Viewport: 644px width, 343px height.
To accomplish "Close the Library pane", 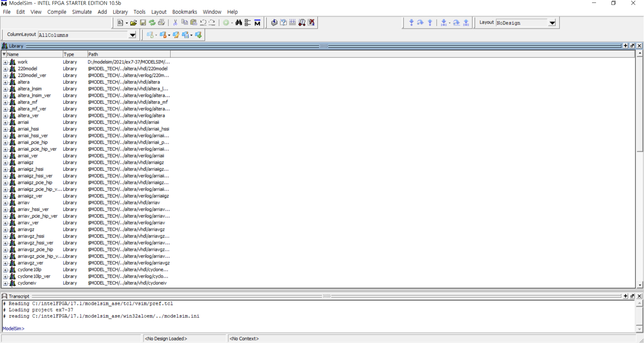I will (x=639, y=46).
